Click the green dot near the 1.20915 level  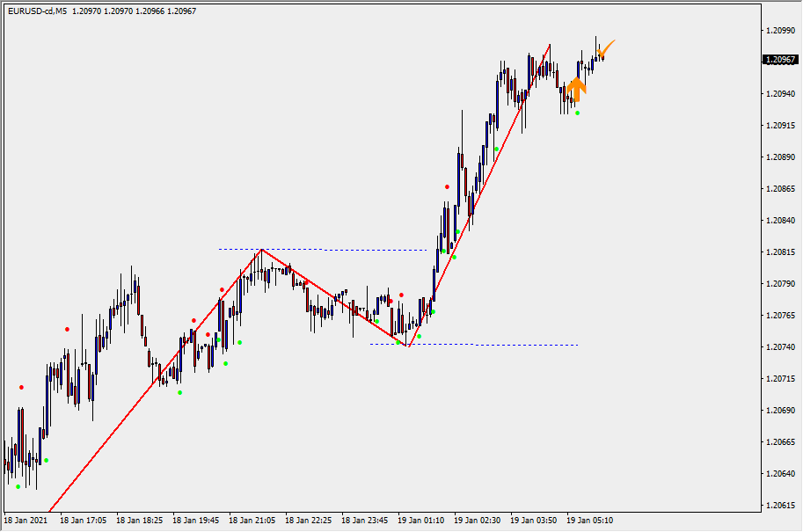(497, 149)
